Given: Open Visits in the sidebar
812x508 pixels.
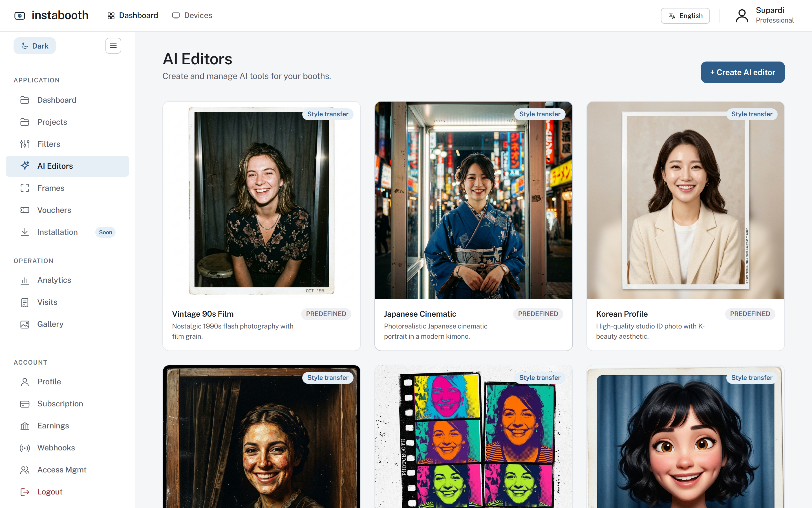Looking at the screenshot, I should (x=67, y=302).
